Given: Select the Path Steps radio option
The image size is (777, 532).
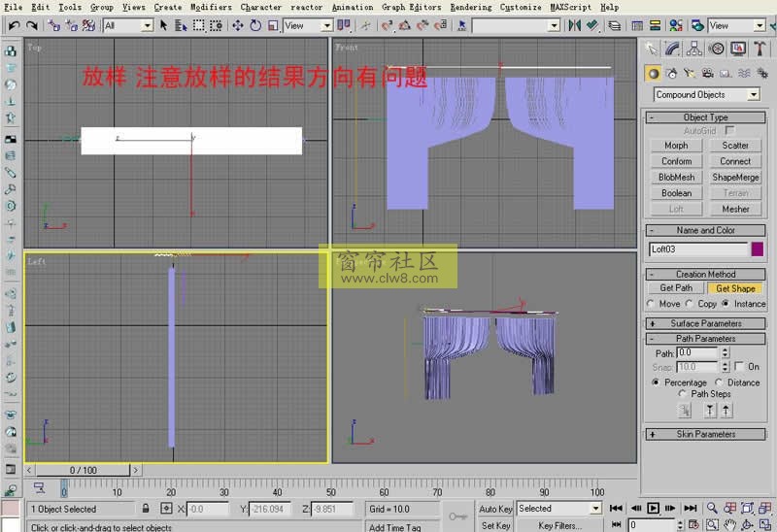Looking at the screenshot, I should click(x=683, y=394).
